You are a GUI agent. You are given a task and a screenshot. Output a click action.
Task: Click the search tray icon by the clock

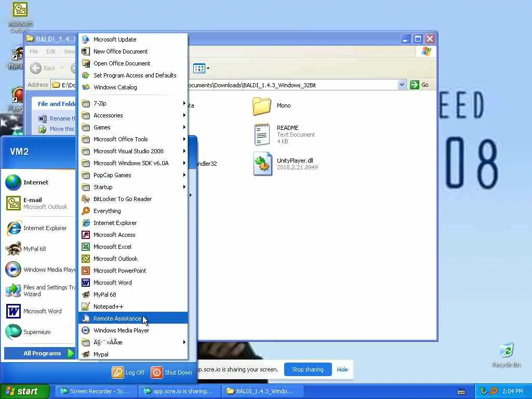[494, 391]
